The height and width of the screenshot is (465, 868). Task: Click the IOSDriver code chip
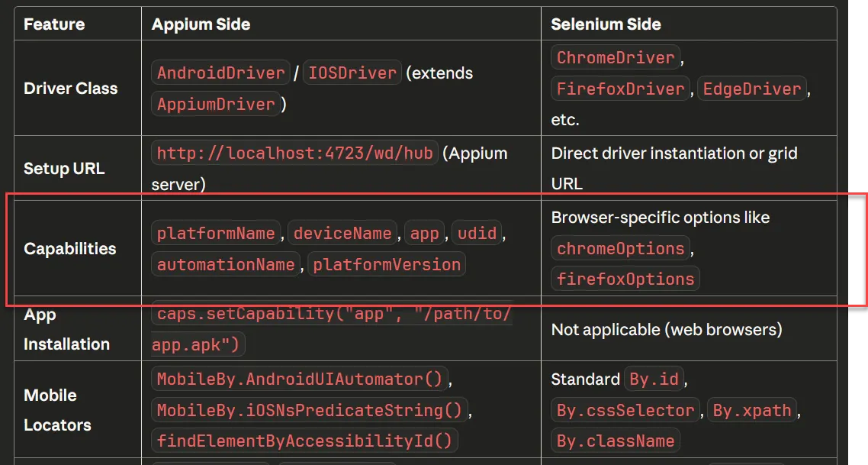click(x=352, y=73)
